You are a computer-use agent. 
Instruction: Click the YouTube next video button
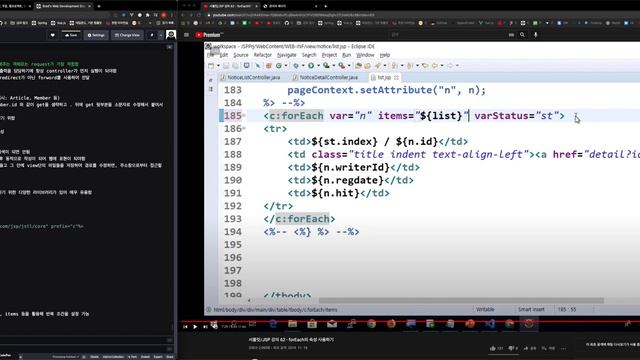[x=205, y=327]
